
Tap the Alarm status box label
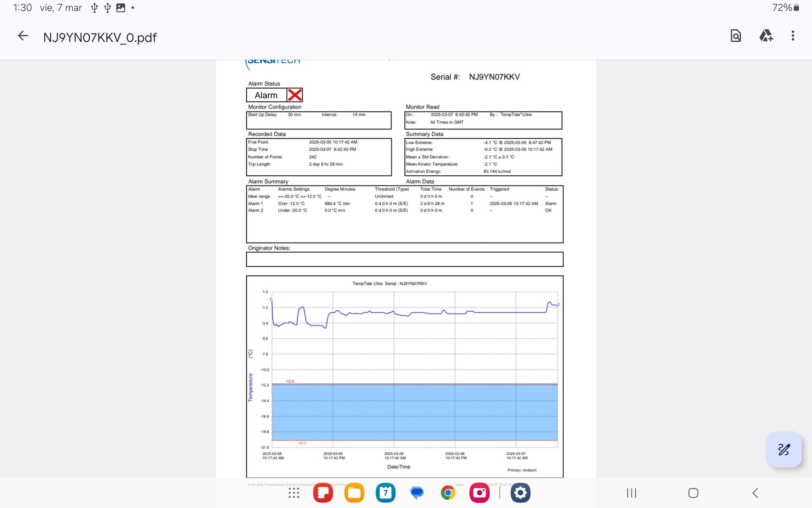266,95
